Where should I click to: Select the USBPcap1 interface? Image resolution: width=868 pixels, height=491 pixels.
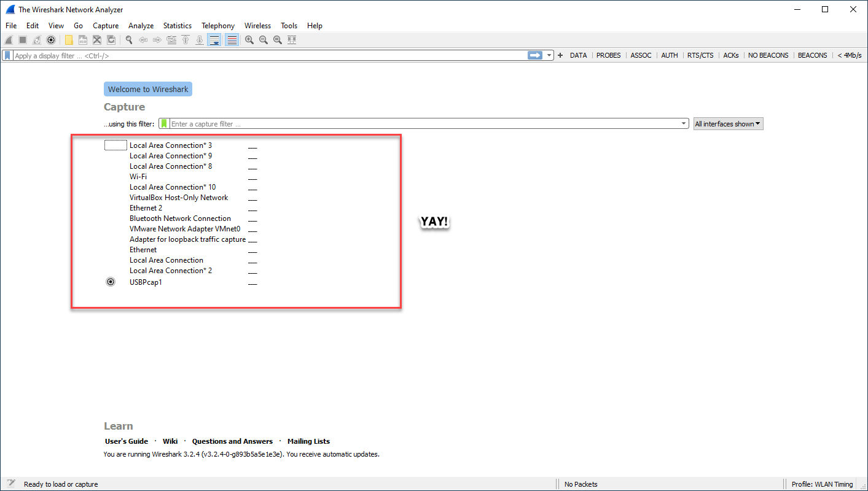point(146,282)
